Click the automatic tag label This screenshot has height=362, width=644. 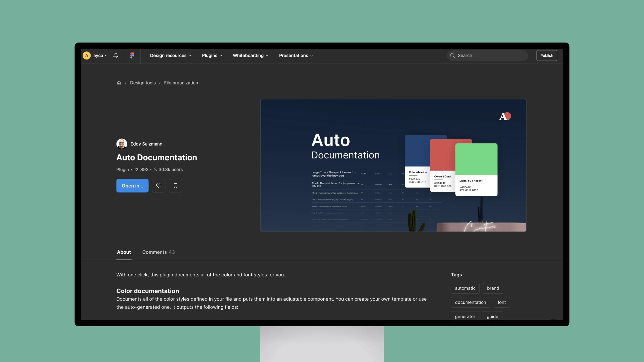pos(465,288)
